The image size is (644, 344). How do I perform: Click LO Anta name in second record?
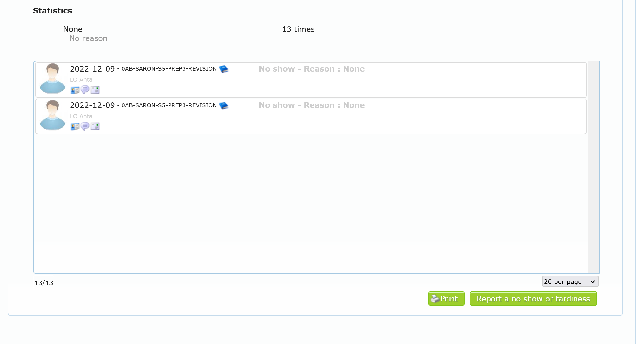81,116
